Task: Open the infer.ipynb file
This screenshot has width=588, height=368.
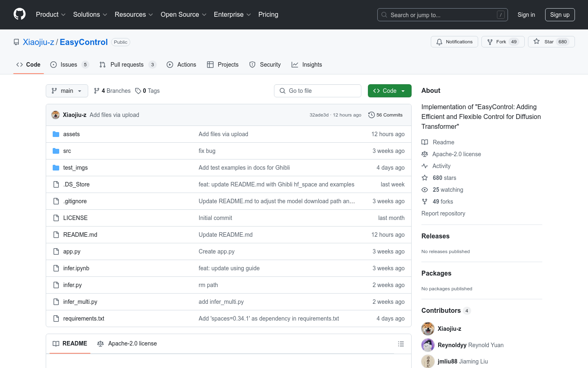Action: tap(76, 268)
